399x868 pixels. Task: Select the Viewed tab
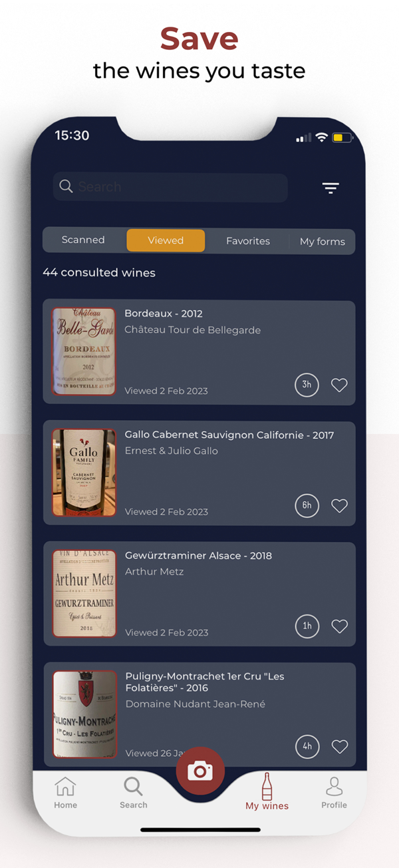pos(166,240)
